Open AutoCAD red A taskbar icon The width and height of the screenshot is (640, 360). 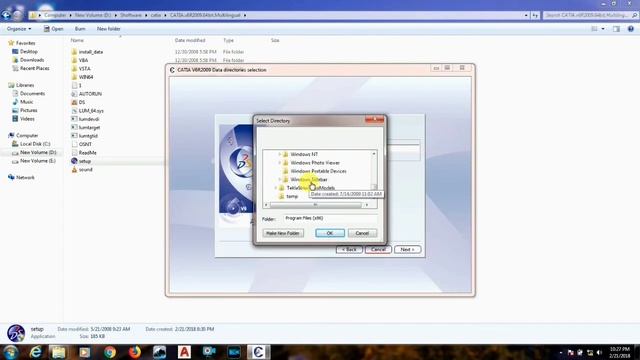click(x=184, y=352)
